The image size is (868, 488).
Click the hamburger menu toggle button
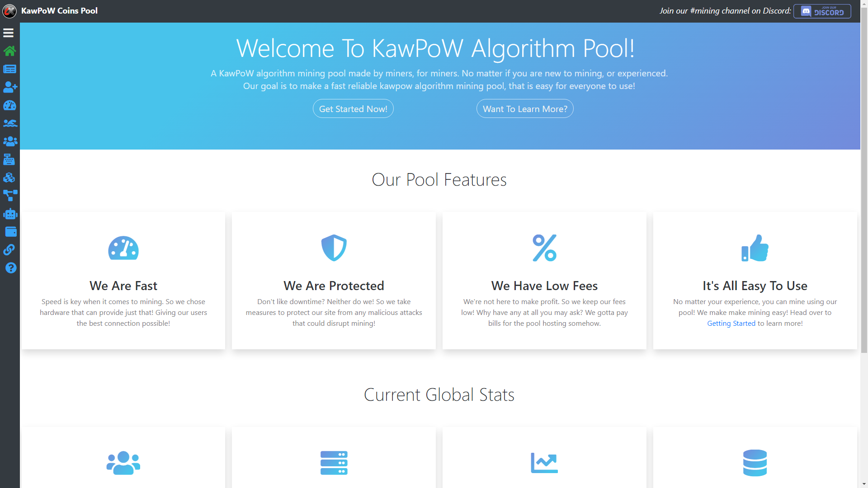[8, 33]
